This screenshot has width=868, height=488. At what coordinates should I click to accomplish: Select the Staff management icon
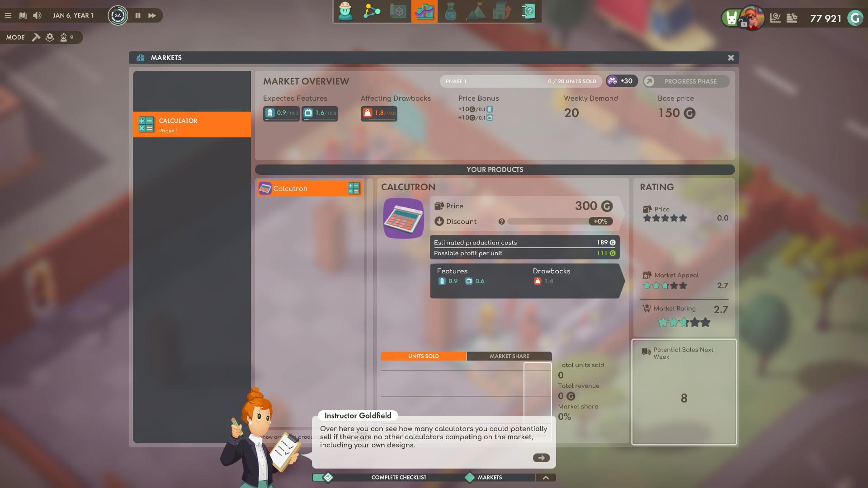tap(344, 11)
